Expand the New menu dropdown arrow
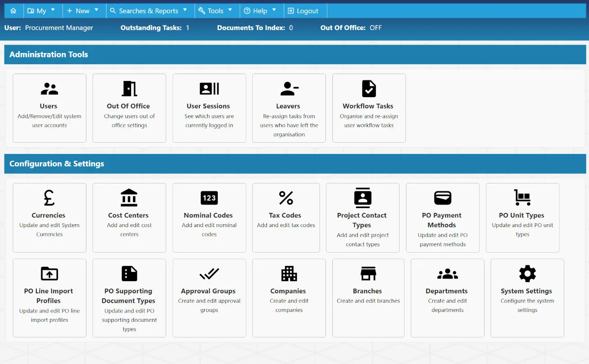 (96, 9)
